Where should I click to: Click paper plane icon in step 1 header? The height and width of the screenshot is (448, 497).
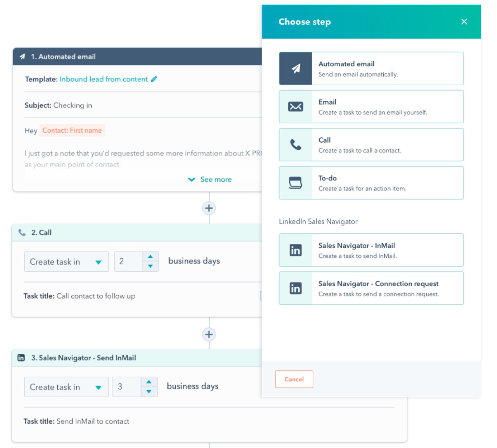[x=22, y=56]
